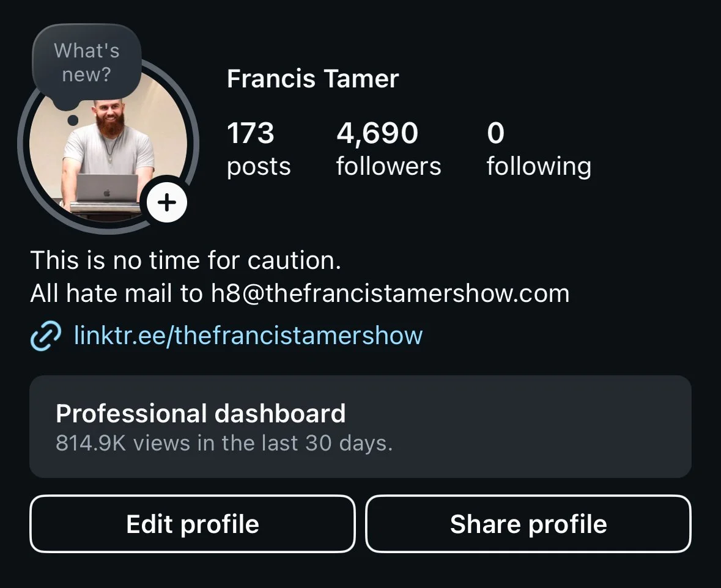
Task: Tap the plus icon on profile photo
Action: 166,202
